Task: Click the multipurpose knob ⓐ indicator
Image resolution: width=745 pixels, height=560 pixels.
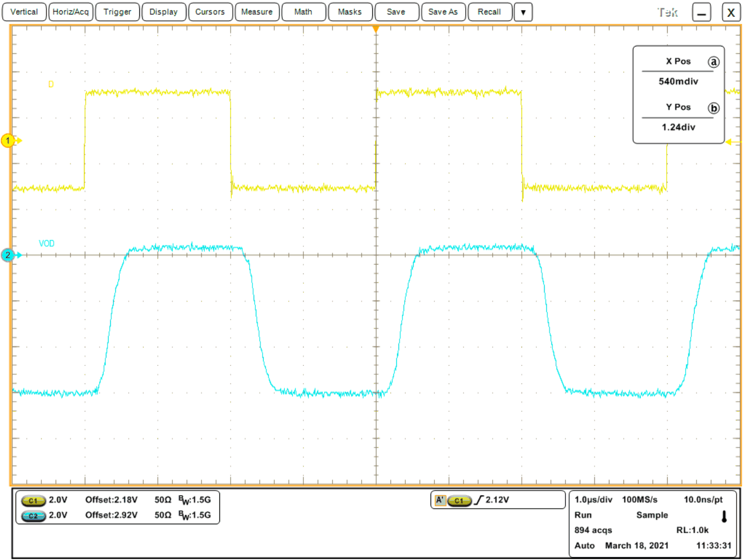Action: [x=714, y=62]
